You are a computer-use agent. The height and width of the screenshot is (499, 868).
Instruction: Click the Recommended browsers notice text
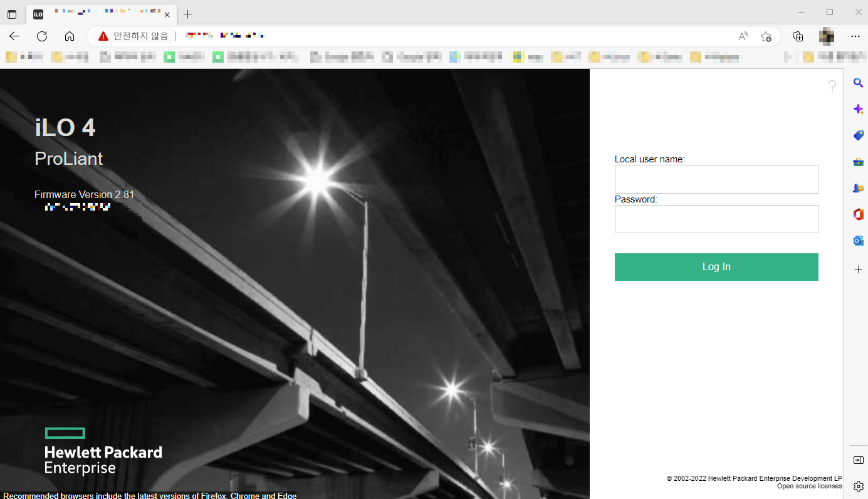point(150,495)
